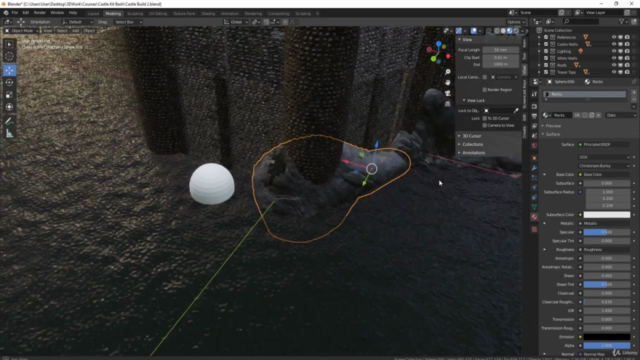Uncheck the Roofs collection checkbox
This screenshot has width=640, height=360.
[x=546, y=65]
